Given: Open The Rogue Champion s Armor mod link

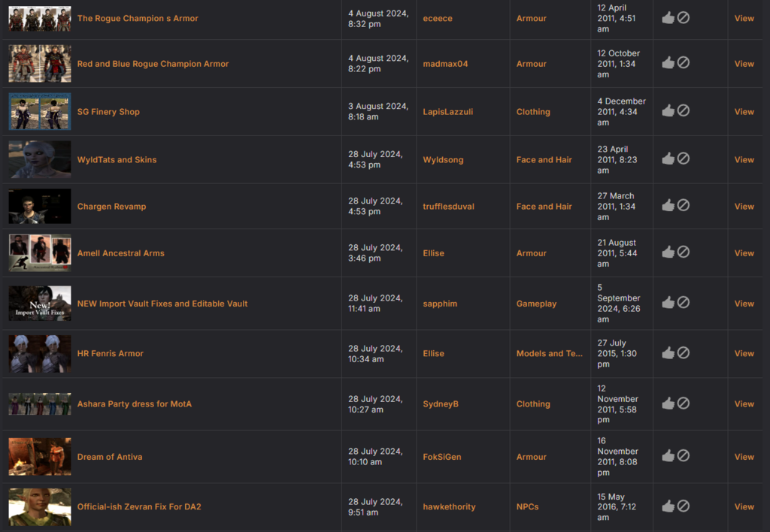Looking at the screenshot, I should point(138,19).
